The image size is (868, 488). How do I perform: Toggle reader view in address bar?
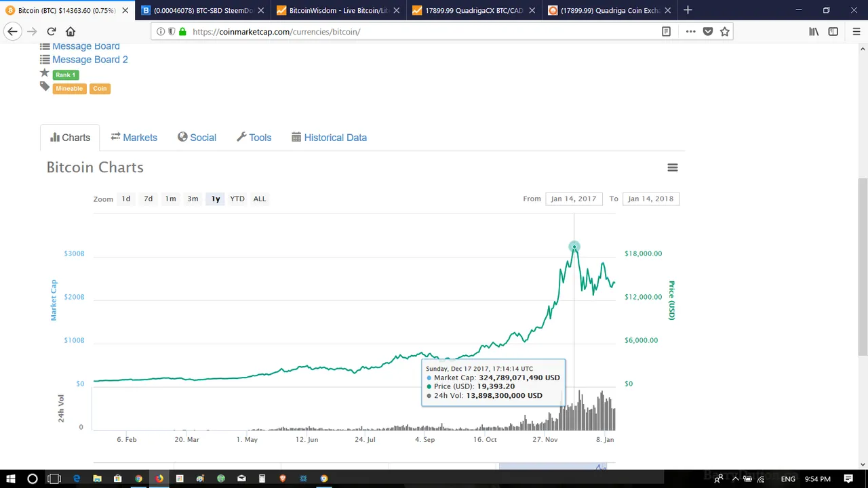[x=666, y=32]
